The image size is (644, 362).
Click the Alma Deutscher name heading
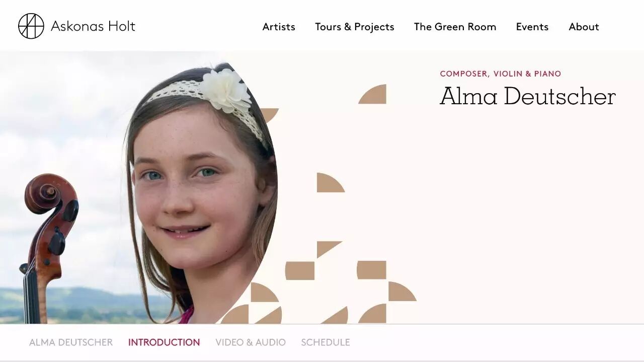coord(528,96)
